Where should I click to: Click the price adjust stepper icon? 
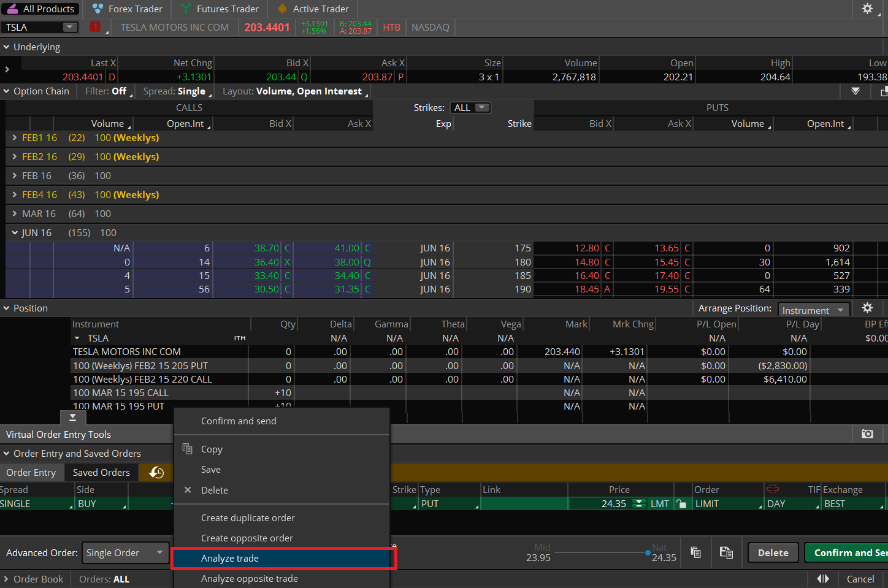click(x=639, y=503)
